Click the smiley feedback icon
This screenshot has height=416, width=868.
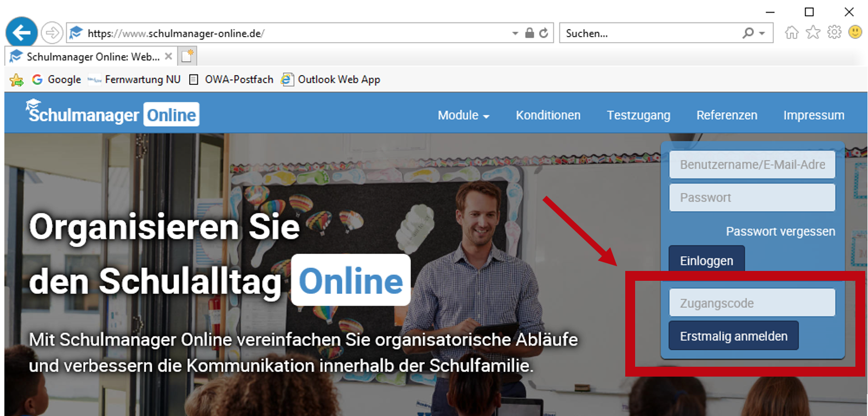(x=855, y=32)
